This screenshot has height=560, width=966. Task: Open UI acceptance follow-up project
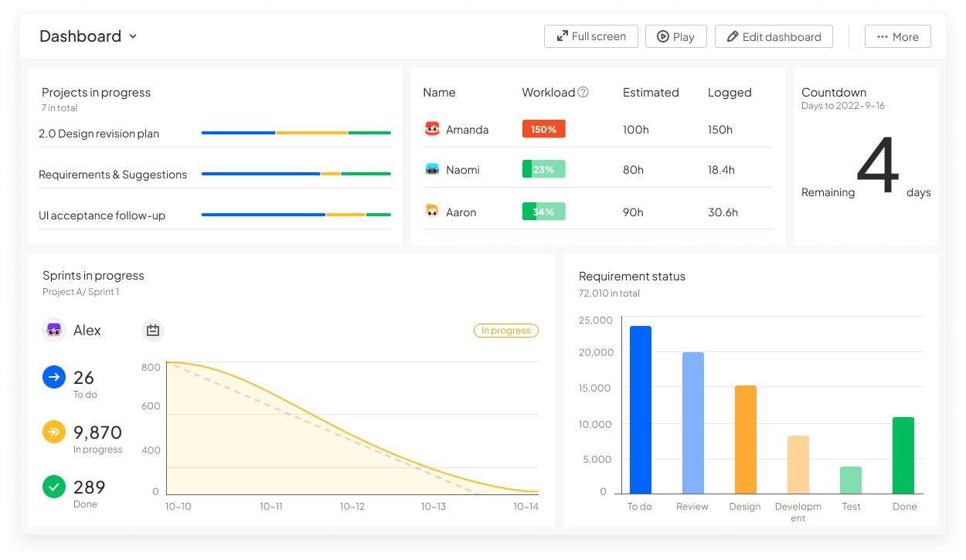coord(102,216)
